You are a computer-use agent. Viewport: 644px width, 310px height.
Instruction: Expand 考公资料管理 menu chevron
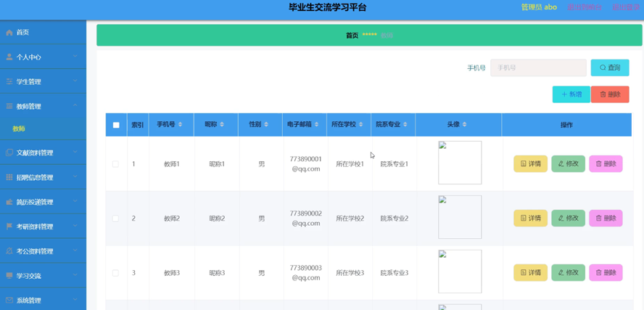click(75, 250)
